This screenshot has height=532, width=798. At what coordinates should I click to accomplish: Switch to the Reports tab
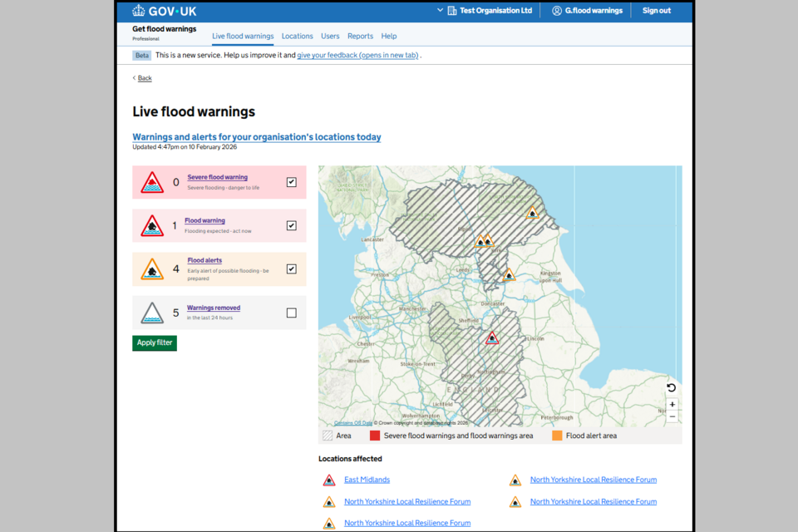(360, 37)
